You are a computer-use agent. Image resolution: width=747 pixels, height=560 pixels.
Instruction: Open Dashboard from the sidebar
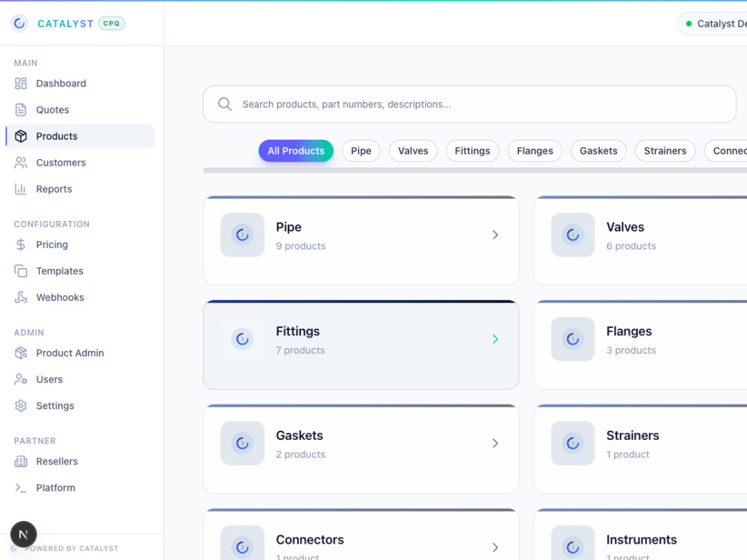coord(80,84)
